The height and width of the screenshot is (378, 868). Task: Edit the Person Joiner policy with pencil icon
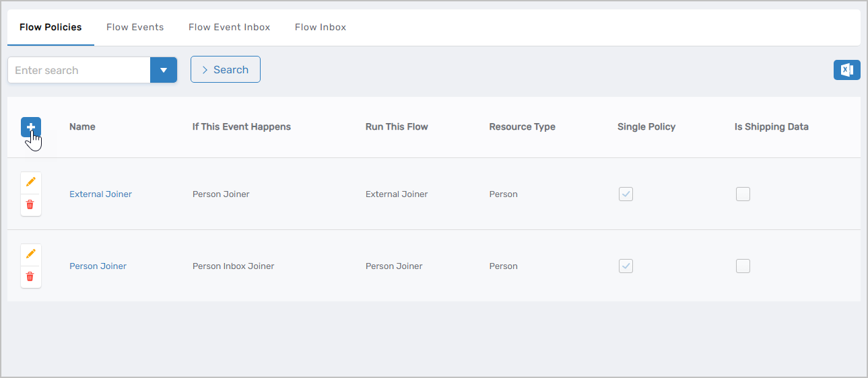click(30, 254)
